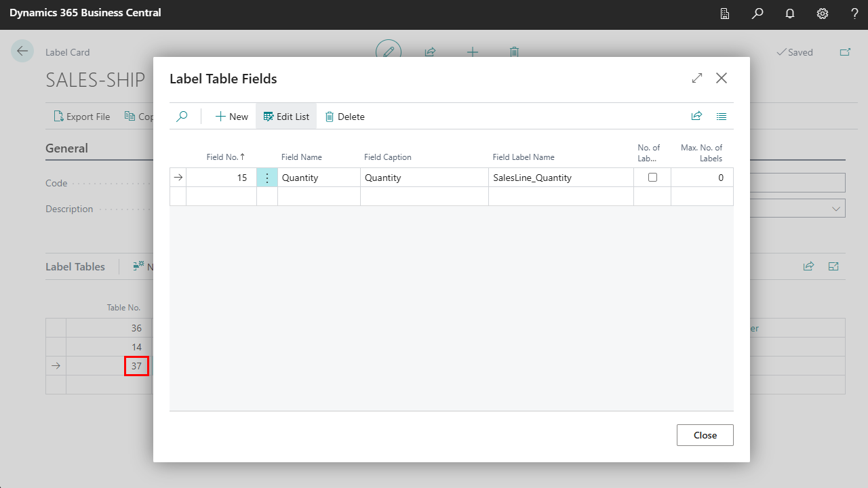Open the Help question mark

click(854, 14)
